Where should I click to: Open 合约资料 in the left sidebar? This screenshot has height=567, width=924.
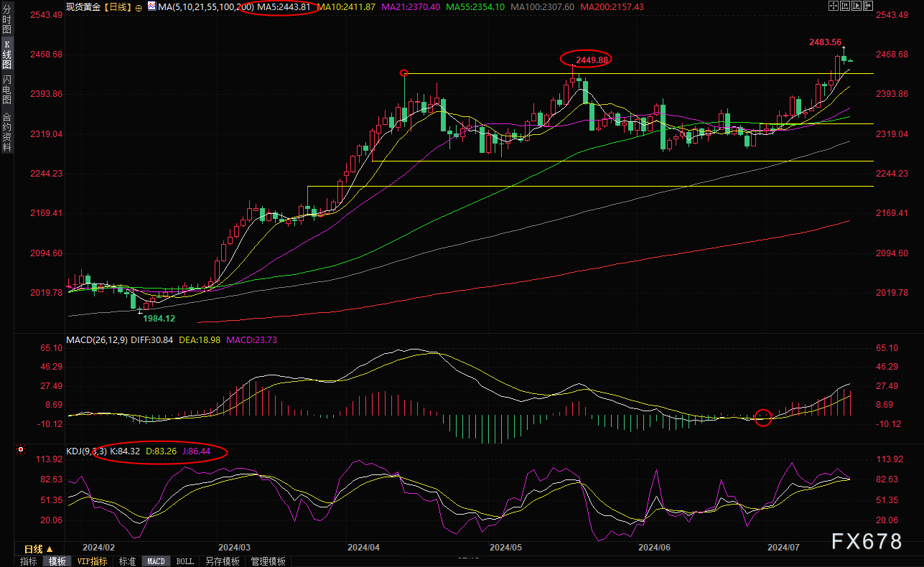[x=6, y=131]
